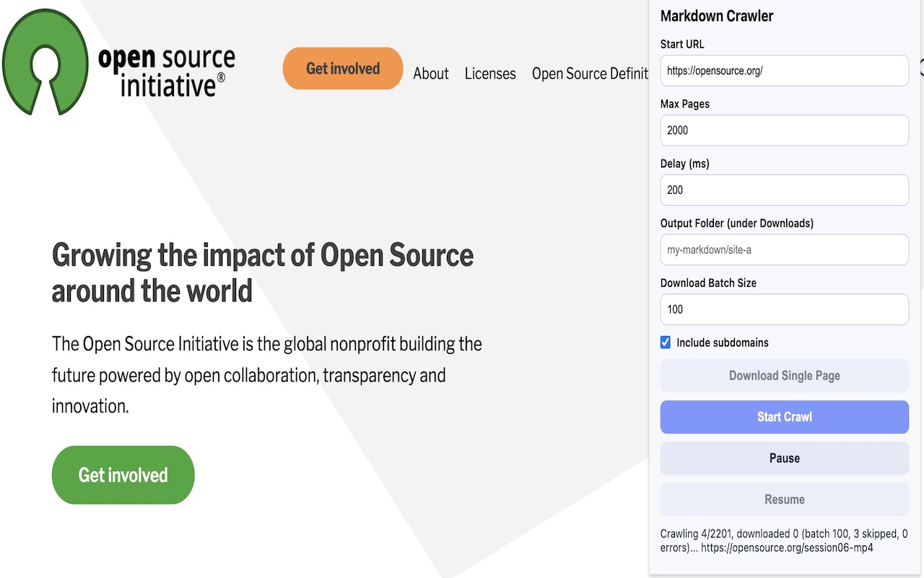Click the green Open Source Initiative keyhole logo

(45, 62)
